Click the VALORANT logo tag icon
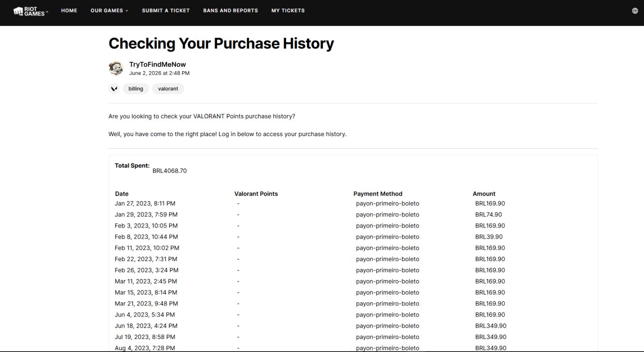 [114, 89]
